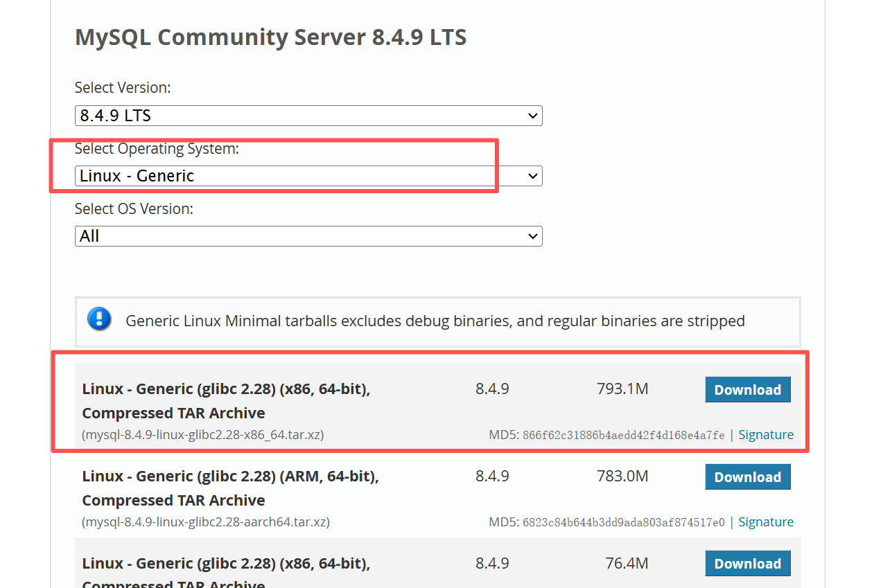Download the 783.0M ARM 64-bit TAR archive
Viewport: 892px width, 588px height.
tap(748, 477)
